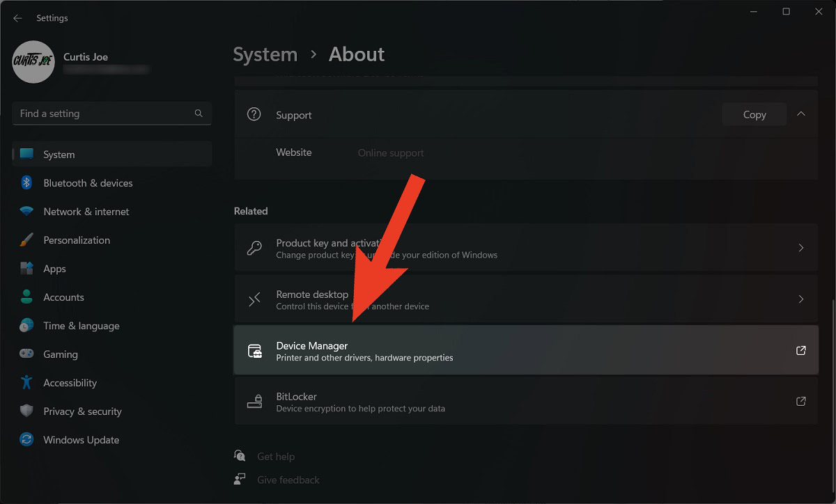Select System in the sidebar
The width and height of the screenshot is (836, 504).
tap(59, 155)
